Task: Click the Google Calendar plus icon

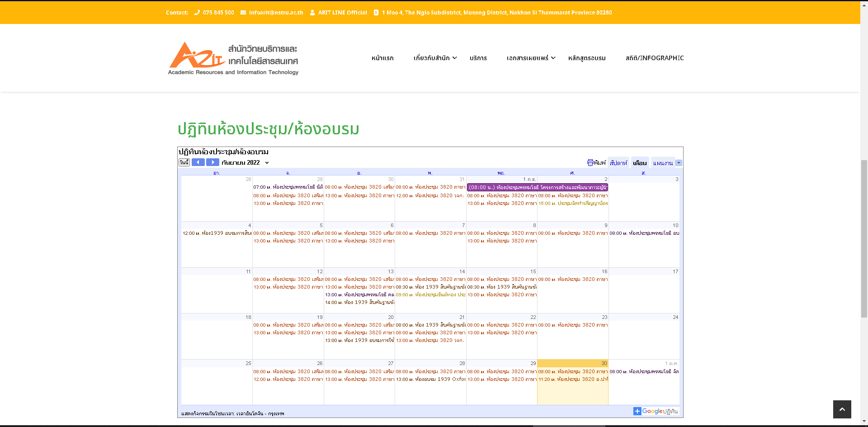Action: click(x=637, y=411)
